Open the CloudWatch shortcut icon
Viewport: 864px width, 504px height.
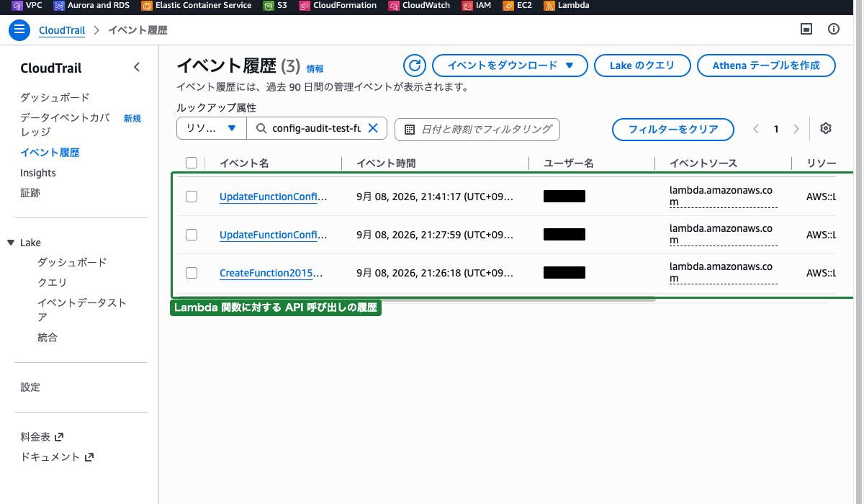[394, 6]
